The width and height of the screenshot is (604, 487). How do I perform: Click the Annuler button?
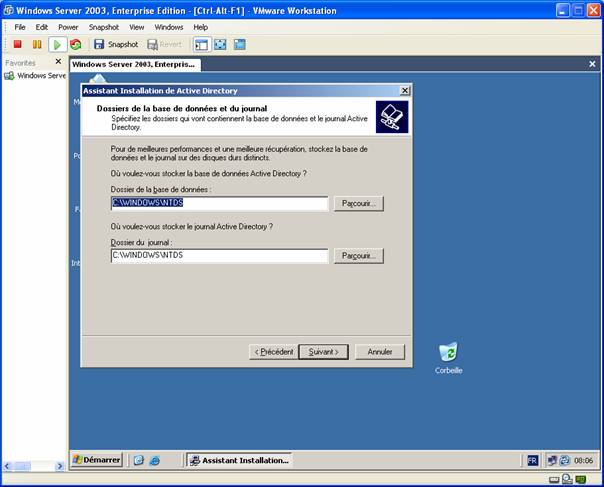(380, 352)
